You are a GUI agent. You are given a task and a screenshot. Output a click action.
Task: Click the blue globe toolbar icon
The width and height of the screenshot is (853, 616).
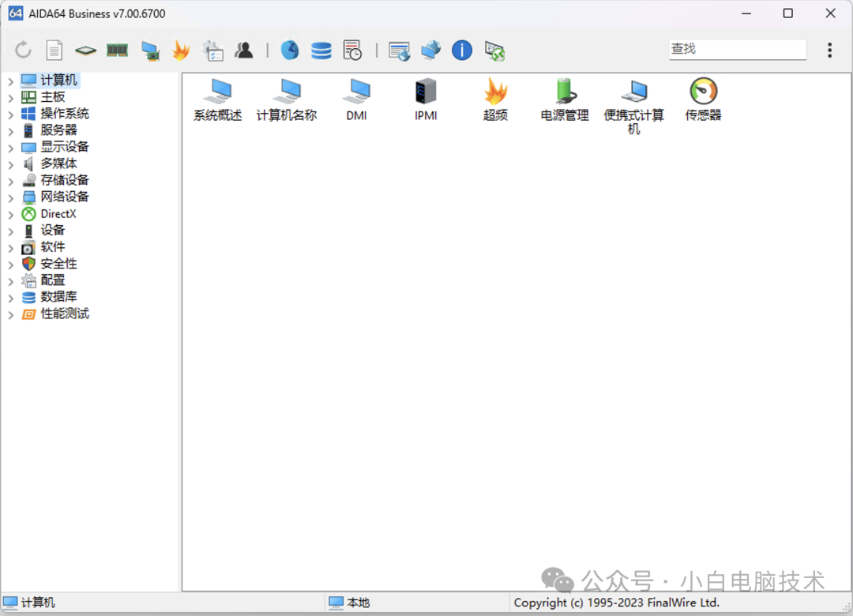[x=289, y=50]
